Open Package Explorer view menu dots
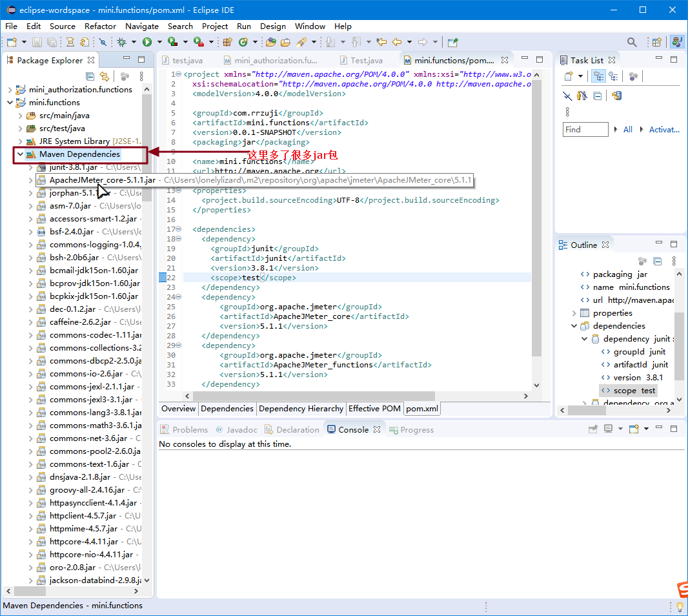The image size is (688, 616). pyautogui.click(x=141, y=76)
